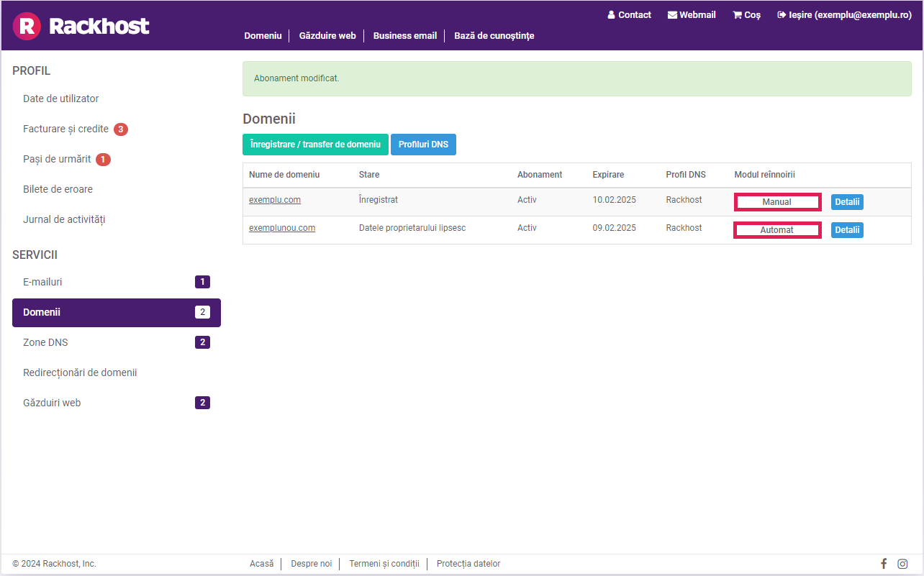
Task: Select Domenii in the sidebar
Action: coord(117,313)
